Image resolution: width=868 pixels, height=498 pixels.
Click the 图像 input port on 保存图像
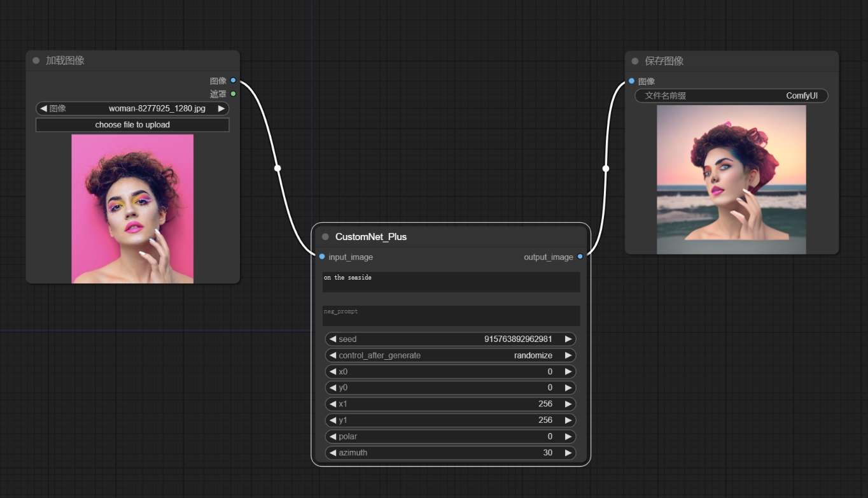tap(631, 81)
